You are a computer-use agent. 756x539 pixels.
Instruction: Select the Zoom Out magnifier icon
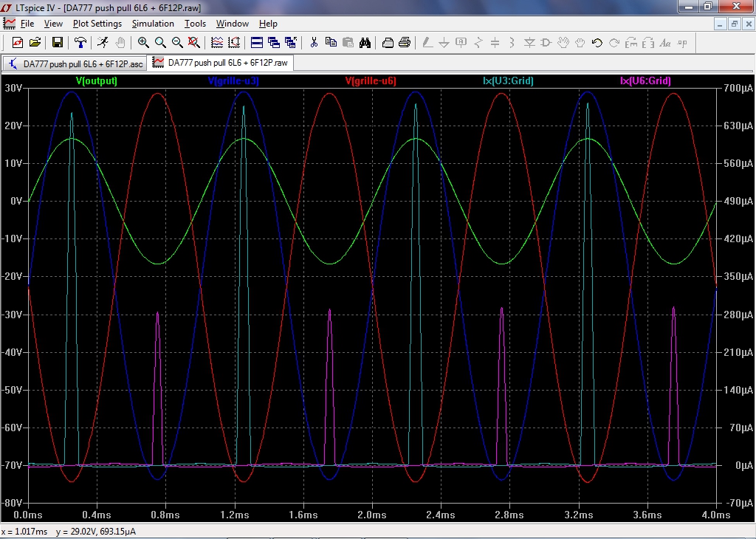tap(177, 43)
